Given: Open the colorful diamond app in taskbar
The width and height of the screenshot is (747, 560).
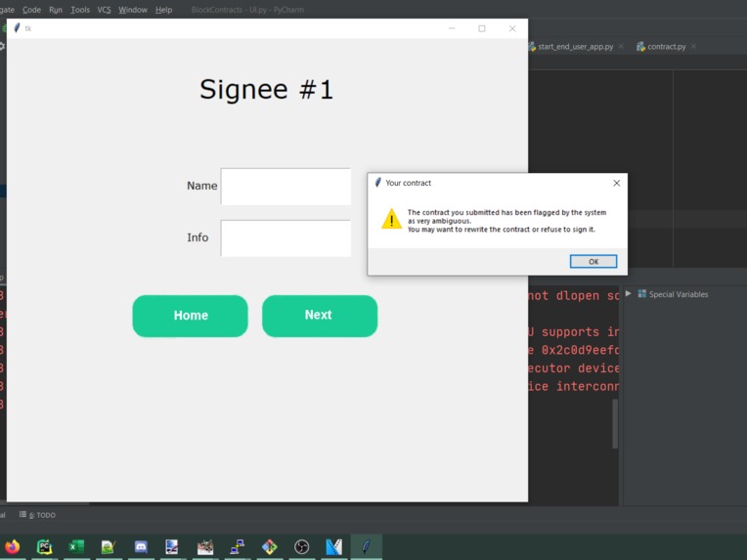Looking at the screenshot, I should click(x=269, y=546).
